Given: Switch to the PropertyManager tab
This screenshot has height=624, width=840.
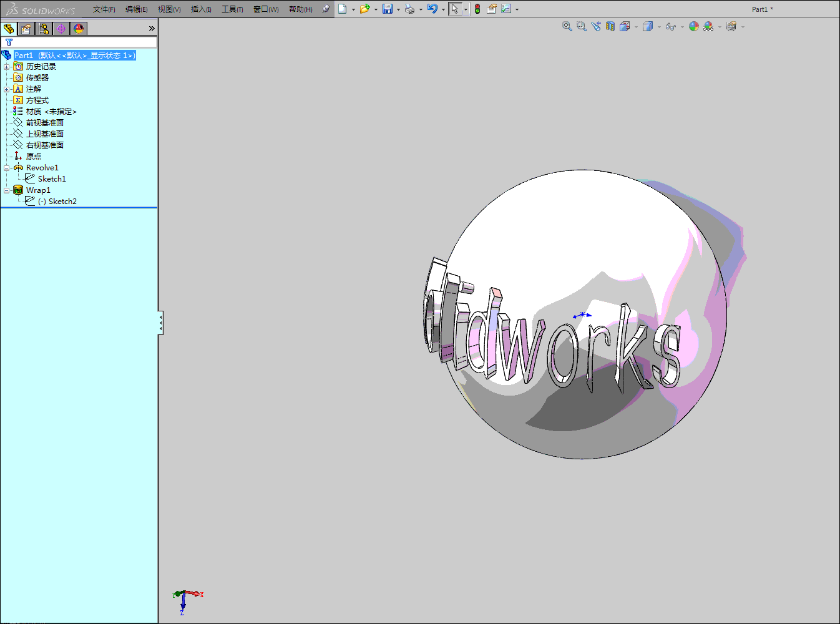Looking at the screenshot, I should point(26,29).
